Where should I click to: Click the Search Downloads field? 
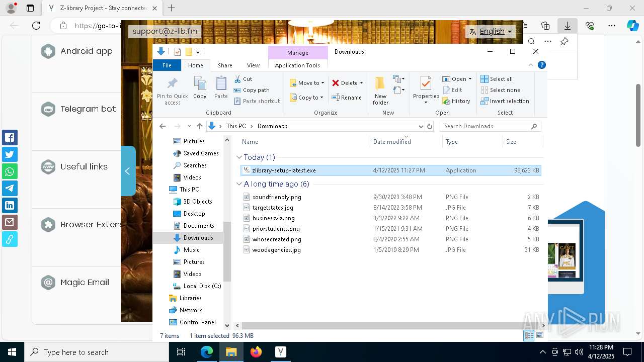click(x=490, y=126)
